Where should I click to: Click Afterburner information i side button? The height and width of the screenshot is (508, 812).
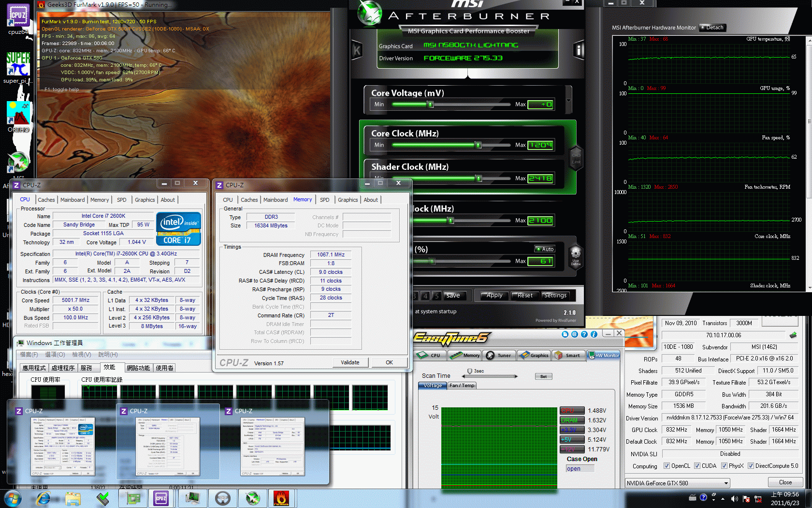pos(579,50)
